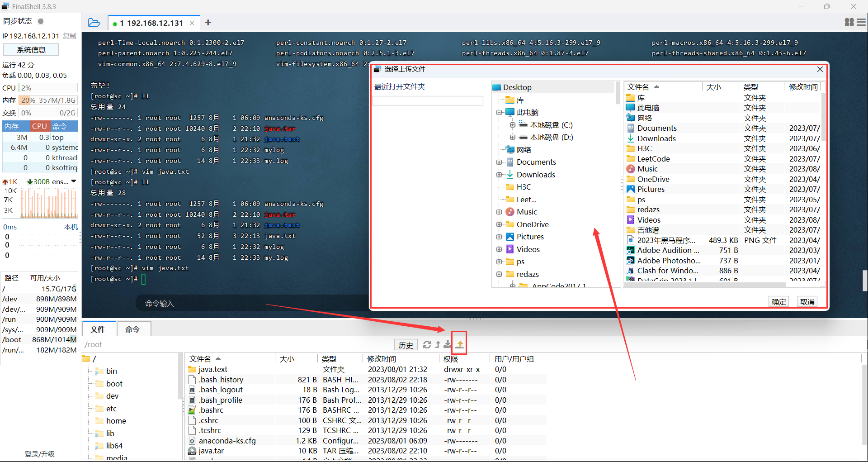Expand Downloads node in folder tree
868x462 pixels.
point(499,175)
